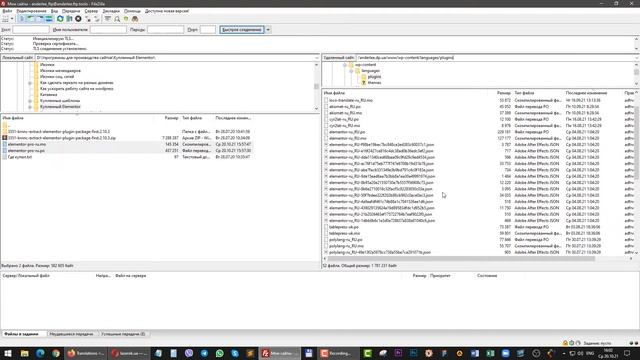
Task: Open local site path dropdown
Action: point(317,58)
